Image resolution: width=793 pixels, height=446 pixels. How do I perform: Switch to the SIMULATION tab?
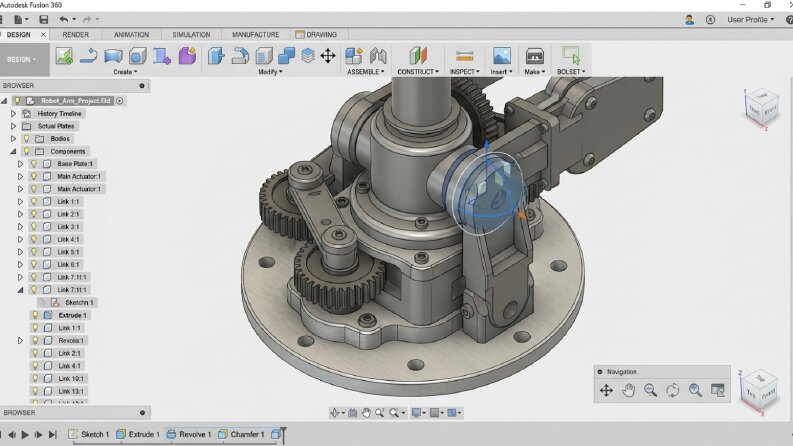(x=191, y=34)
